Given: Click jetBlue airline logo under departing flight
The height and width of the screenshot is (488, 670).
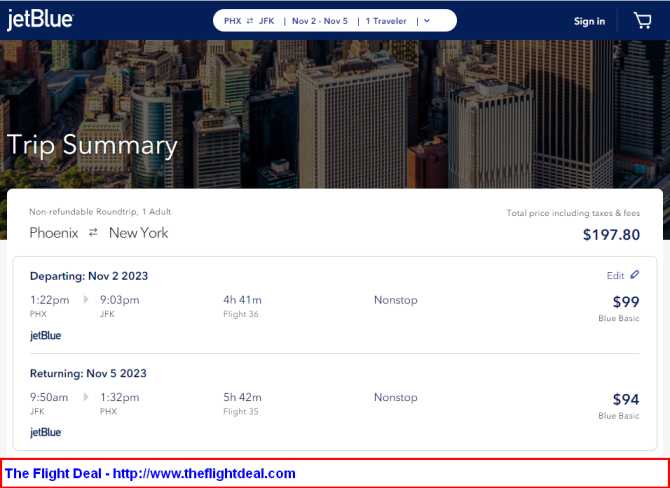Looking at the screenshot, I should tap(46, 335).
